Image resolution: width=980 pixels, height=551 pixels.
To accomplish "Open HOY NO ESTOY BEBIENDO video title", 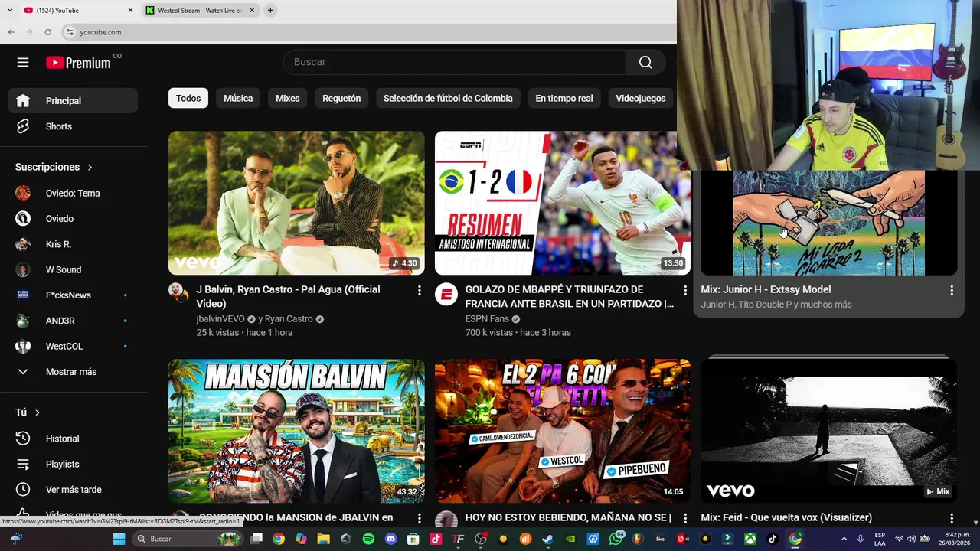I will 568,517.
